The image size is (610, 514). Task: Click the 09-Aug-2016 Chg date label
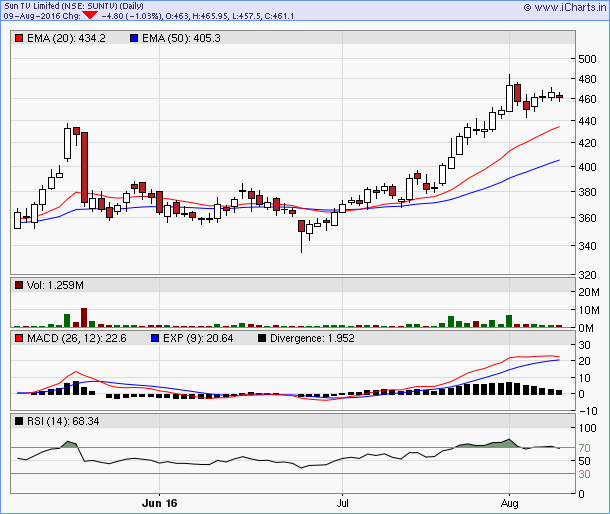(x=42, y=16)
